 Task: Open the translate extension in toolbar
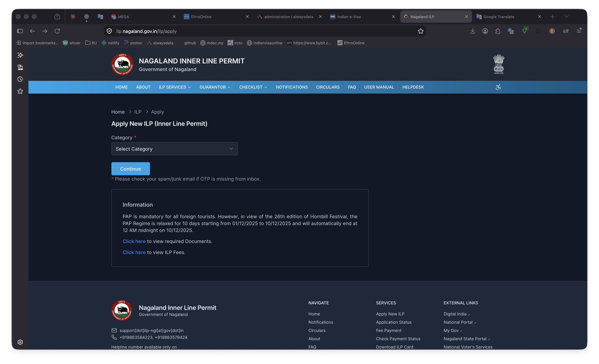511,31
